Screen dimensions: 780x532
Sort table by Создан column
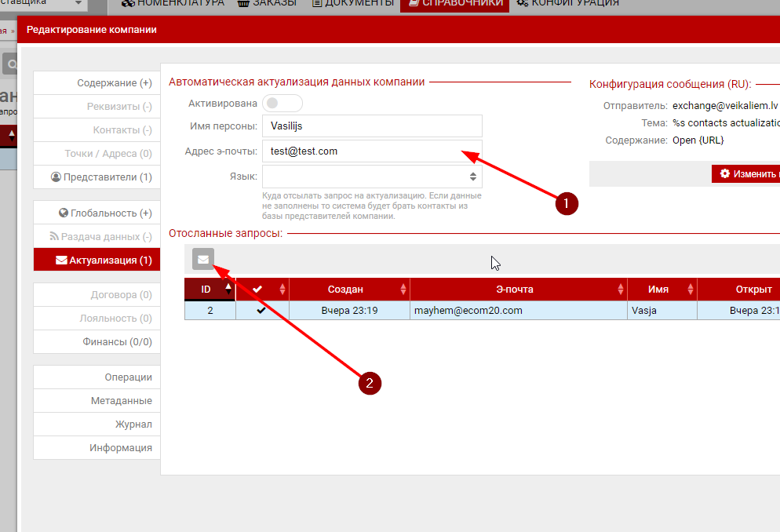tap(348, 290)
